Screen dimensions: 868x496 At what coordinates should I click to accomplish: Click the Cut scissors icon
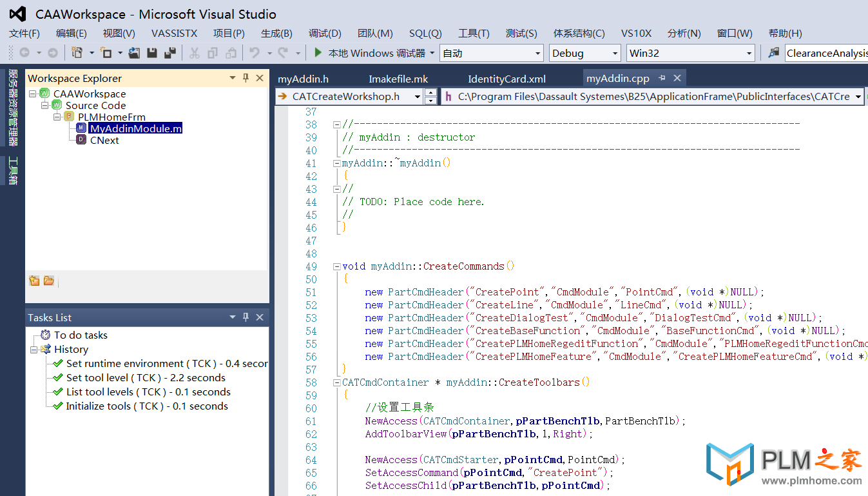pyautogui.click(x=194, y=53)
